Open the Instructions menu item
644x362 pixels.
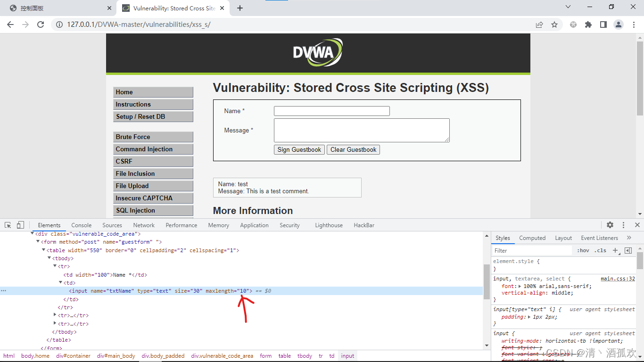153,104
